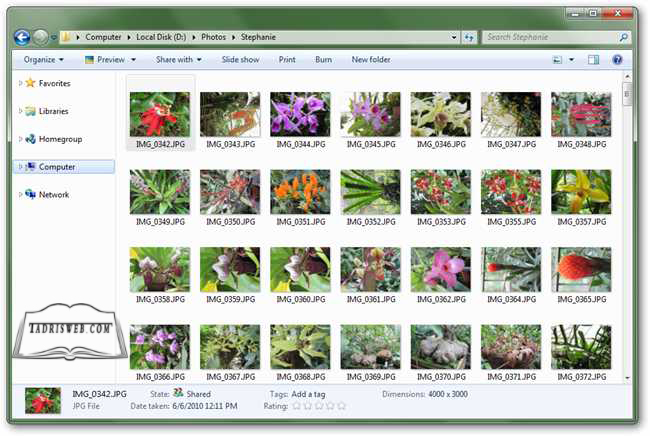650x436 pixels.
Task: Click Add a tag in details pane
Action: [314, 394]
